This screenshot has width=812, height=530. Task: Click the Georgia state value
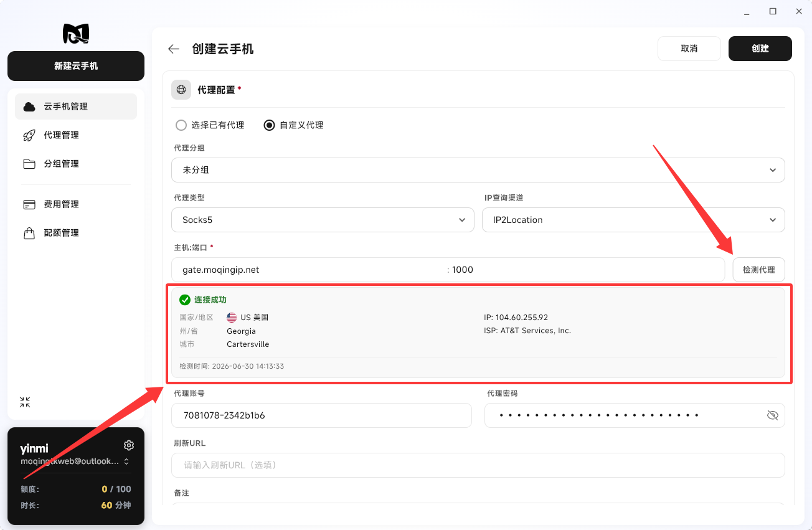click(x=241, y=331)
